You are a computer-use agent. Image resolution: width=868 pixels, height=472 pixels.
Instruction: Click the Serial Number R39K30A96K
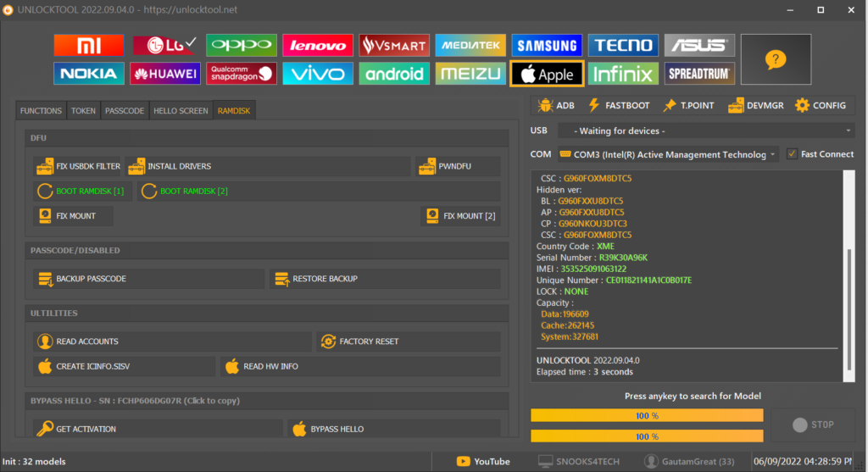coord(623,258)
